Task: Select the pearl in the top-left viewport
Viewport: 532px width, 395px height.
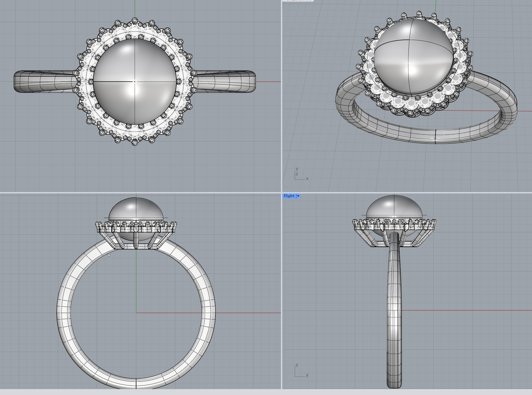Action: pos(135,82)
